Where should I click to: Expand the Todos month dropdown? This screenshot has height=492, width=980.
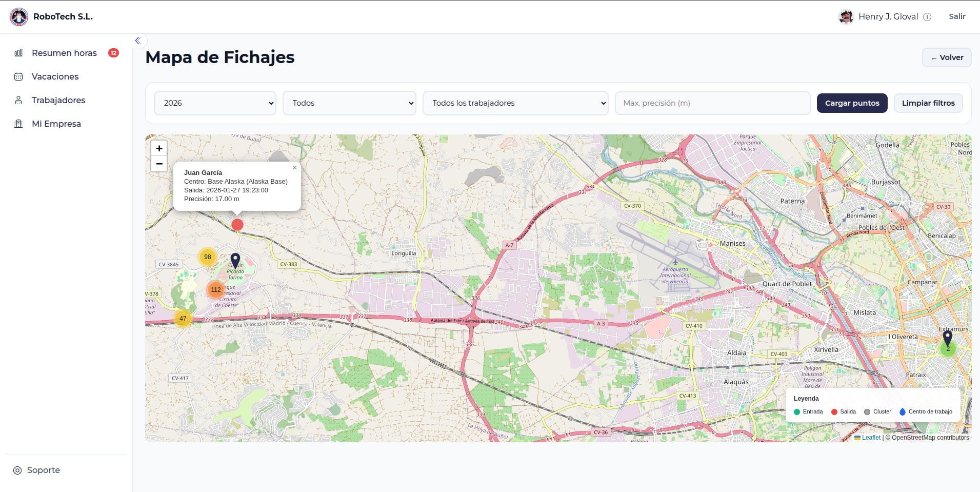tap(349, 103)
